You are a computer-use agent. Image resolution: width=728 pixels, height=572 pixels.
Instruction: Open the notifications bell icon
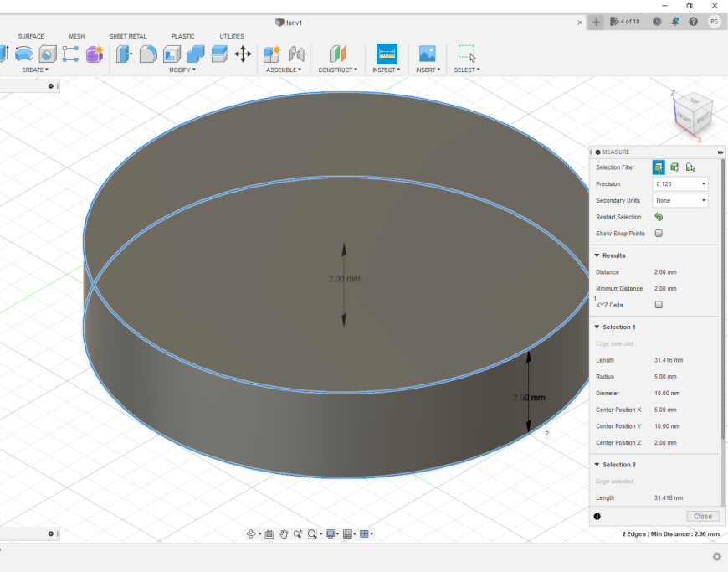coord(674,22)
